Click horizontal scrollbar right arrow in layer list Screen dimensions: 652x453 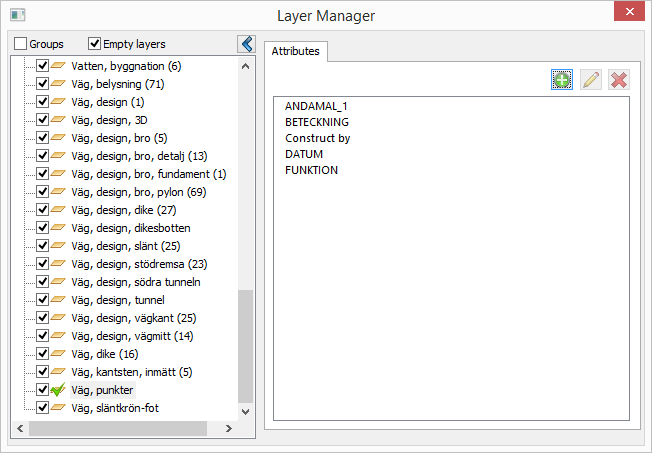[x=228, y=428]
